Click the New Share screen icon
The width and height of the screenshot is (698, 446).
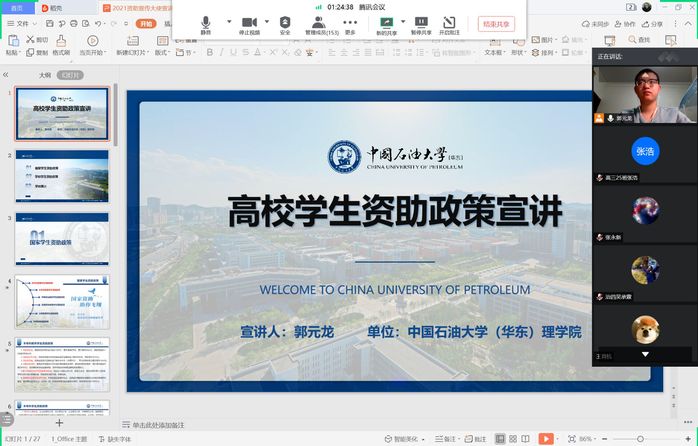tap(386, 24)
